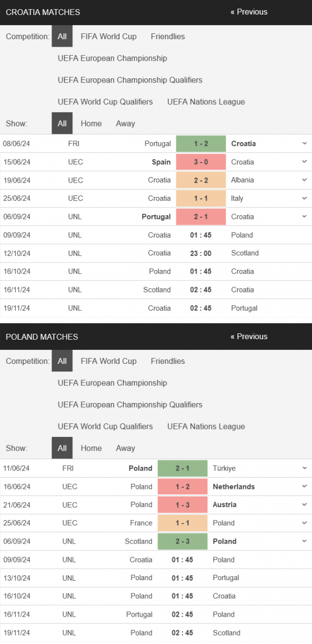
Task: Expand the Portugal 1-2 Croatia match row chevron
Action: click(x=304, y=144)
